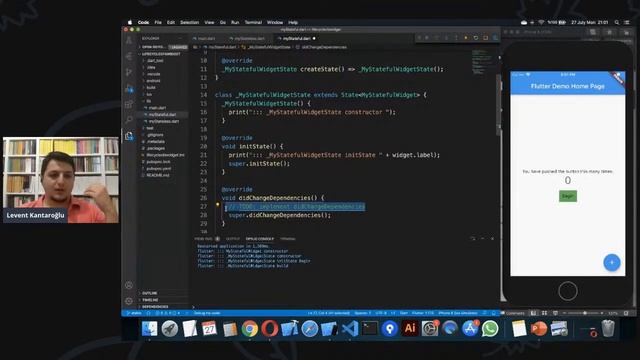
Task: Click the yellow Hot Reload lightning icon
Action: point(466,38)
